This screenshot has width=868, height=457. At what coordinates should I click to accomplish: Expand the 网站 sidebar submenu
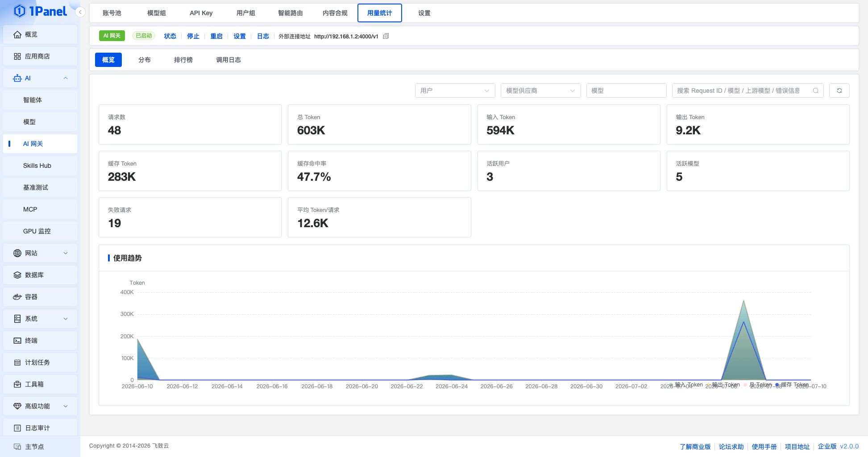40,253
